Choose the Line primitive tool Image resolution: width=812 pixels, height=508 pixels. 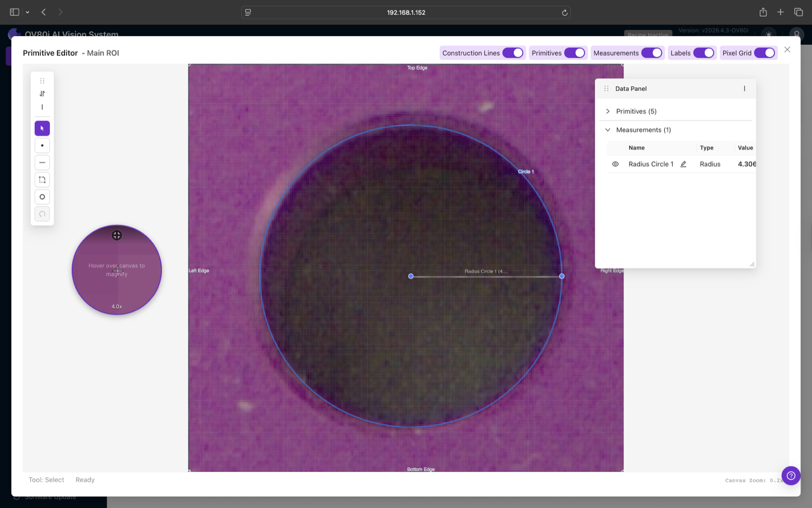42,163
